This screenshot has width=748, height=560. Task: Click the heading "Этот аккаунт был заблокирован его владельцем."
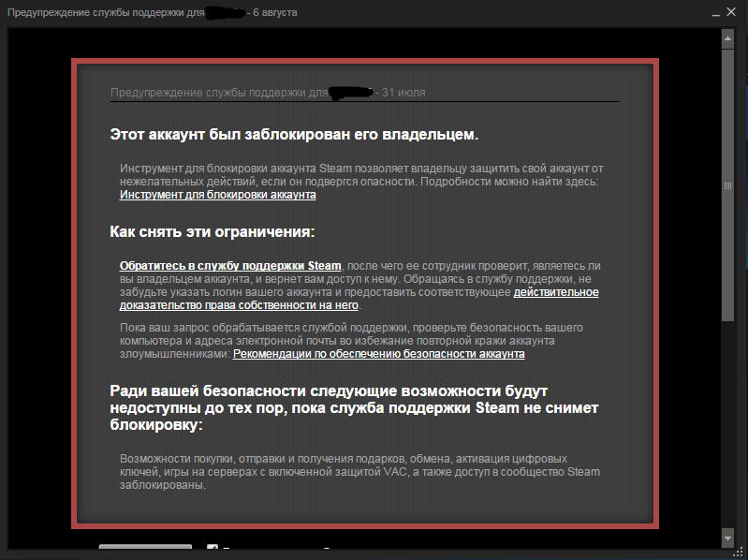tap(294, 135)
